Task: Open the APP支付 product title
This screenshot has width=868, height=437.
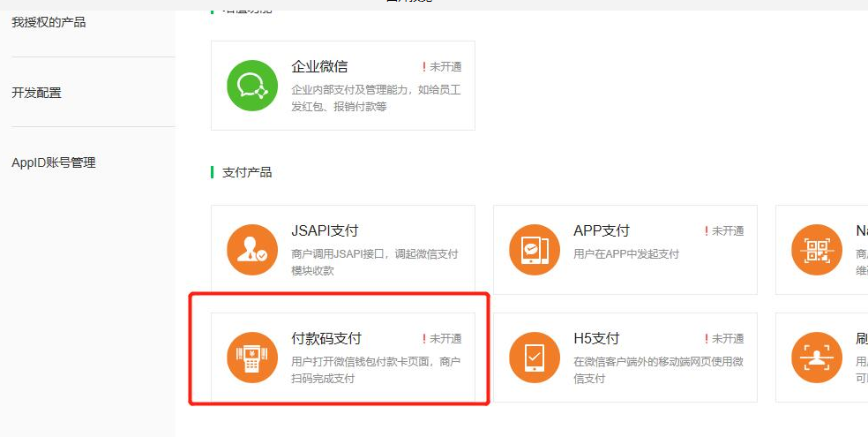Action: [x=602, y=230]
